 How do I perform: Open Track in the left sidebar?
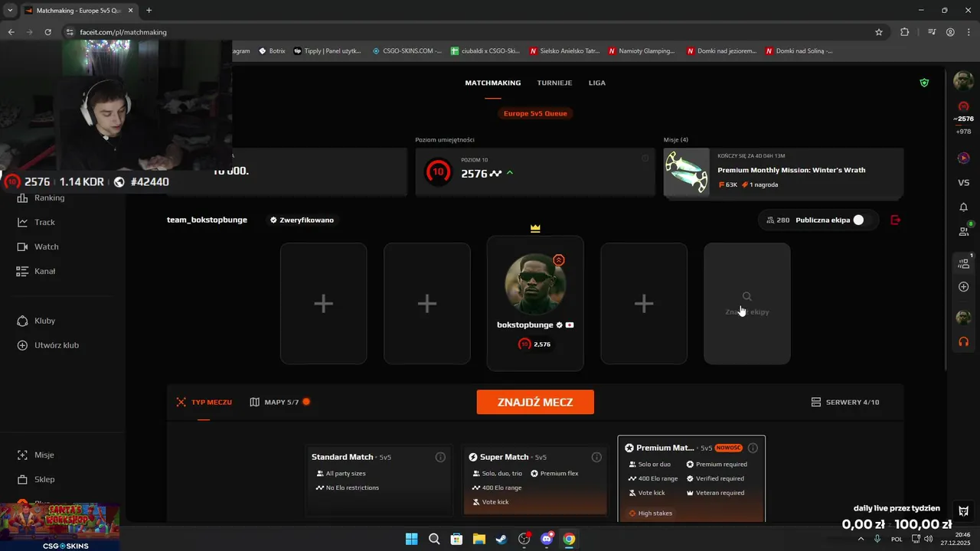click(x=36, y=222)
